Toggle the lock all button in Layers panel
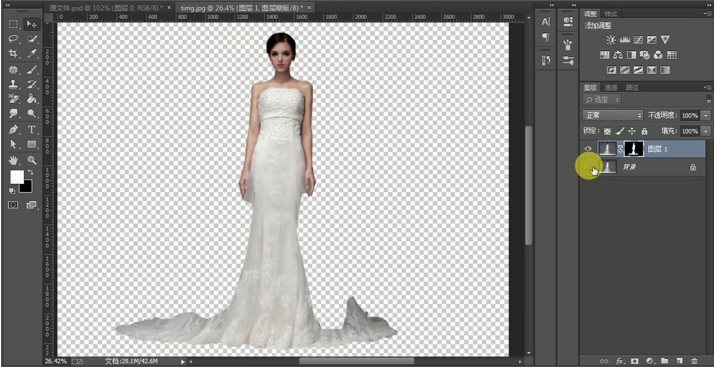714x367 pixels. [x=644, y=131]
